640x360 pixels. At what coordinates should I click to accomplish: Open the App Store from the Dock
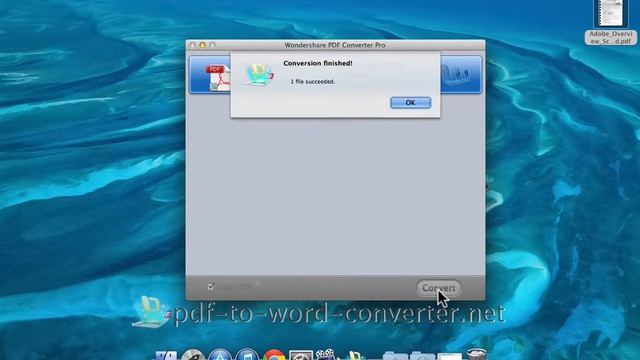pos(220,355)
